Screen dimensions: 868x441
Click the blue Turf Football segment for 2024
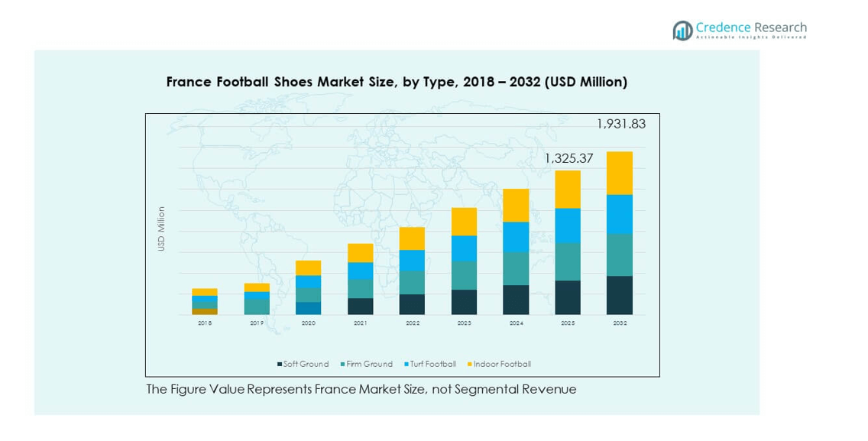[x=516, y=237]
